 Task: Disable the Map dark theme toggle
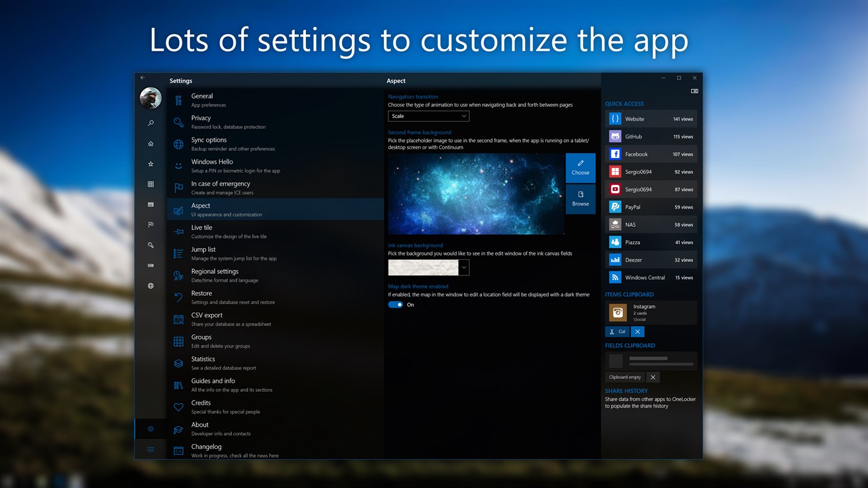pyautogui.click(x=395, y=304)
